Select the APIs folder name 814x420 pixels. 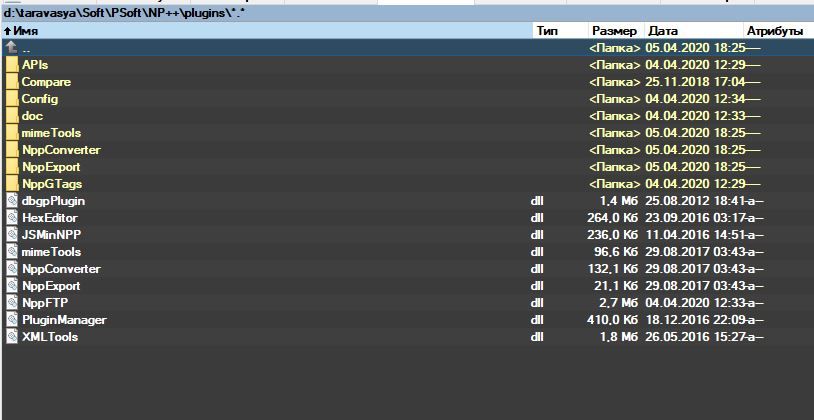[35, 65]
